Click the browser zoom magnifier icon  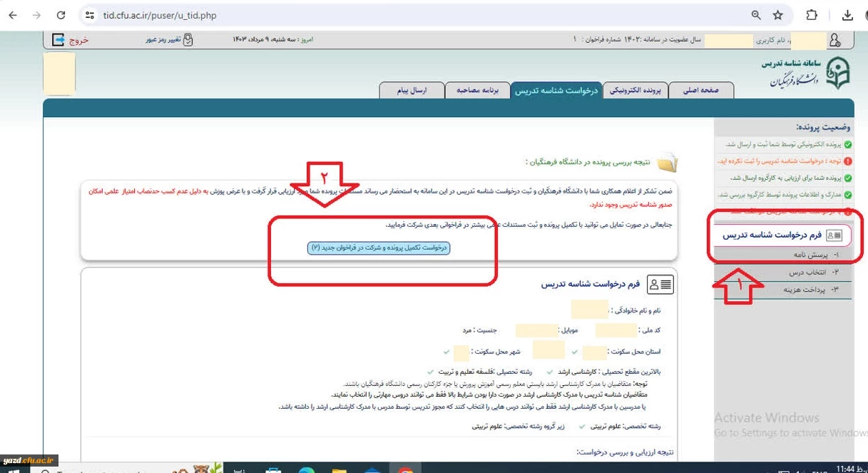point(756,15)
